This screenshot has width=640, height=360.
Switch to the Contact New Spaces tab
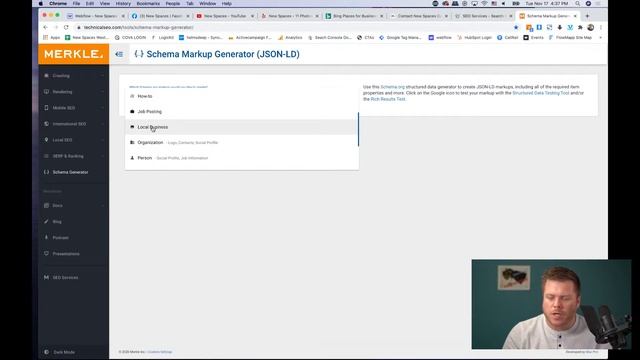coord(419,16)
